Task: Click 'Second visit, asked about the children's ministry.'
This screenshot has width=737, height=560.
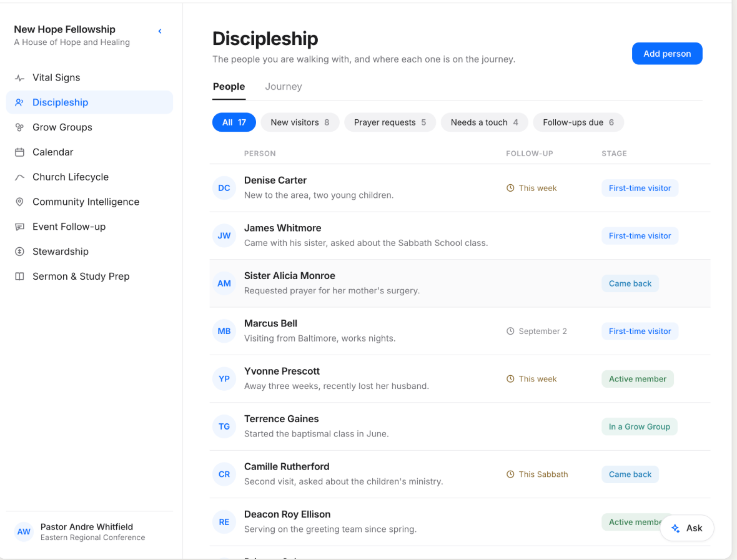Action: click(344, 481)
